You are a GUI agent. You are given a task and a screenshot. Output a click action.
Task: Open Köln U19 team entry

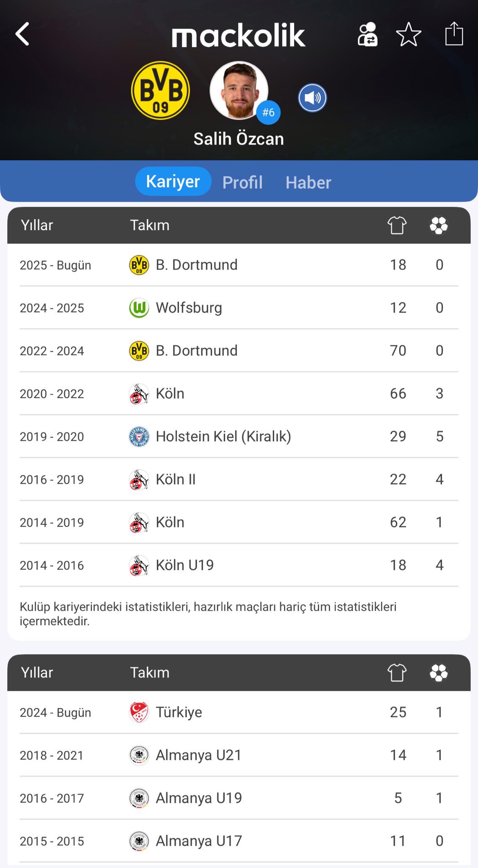pyautogui.click(x=185, y=565)
